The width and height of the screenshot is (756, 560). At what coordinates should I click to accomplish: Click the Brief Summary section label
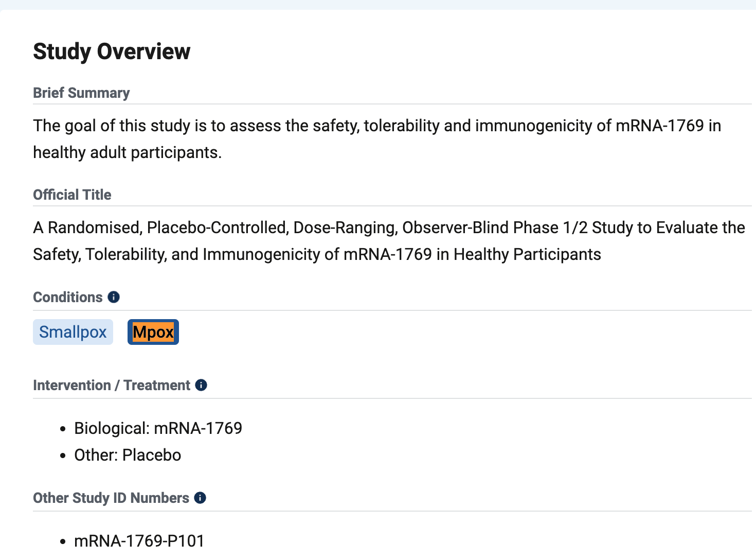pos(81,93)
